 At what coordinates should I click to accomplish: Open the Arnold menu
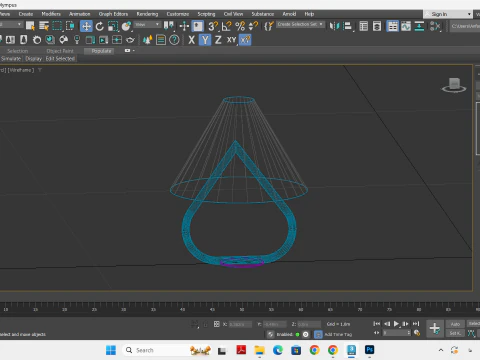tap(289, 14)
